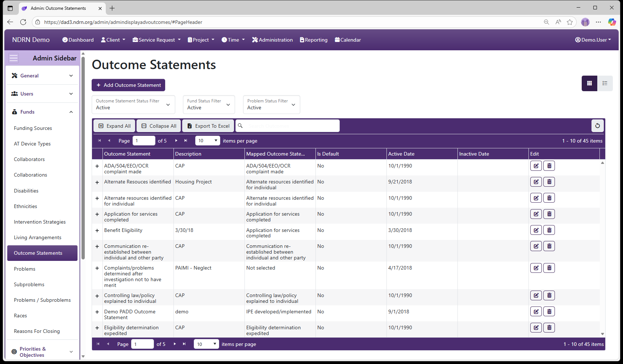Expand the General sidebar section
Screen dimensions: 623x364
42,76
